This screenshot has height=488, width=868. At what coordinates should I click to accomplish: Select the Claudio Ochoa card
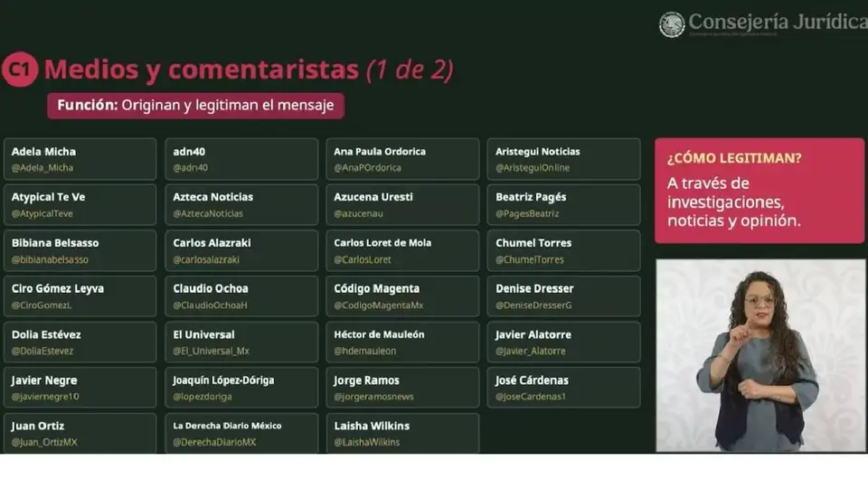coord(241,296)
